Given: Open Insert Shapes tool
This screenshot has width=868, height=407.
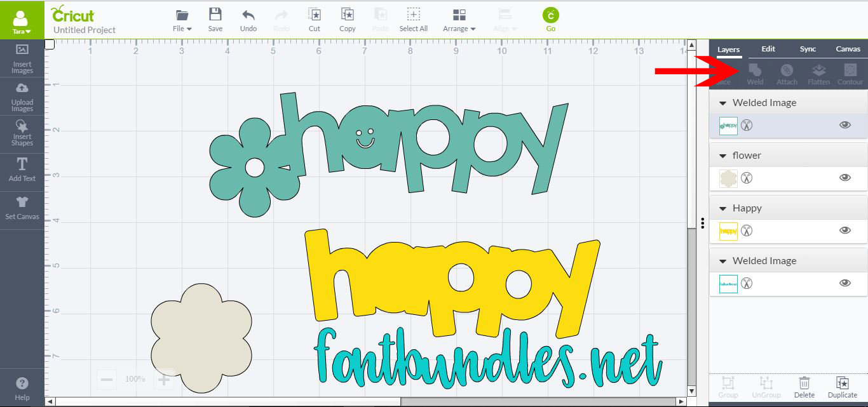Looking at the screenshot, I should [x=22, y=134].
